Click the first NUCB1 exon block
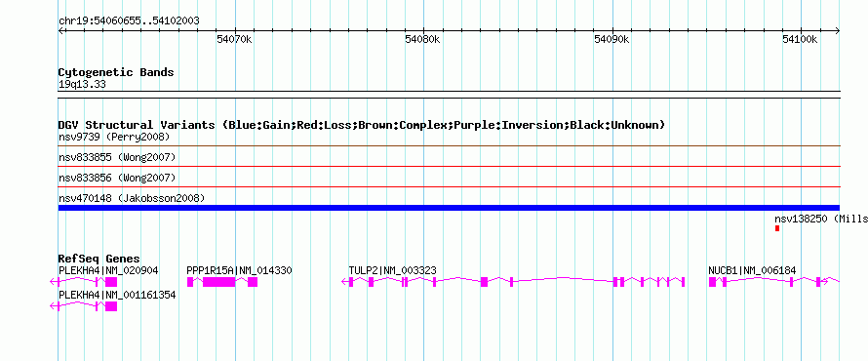868x361 pixels. [713, 282]
